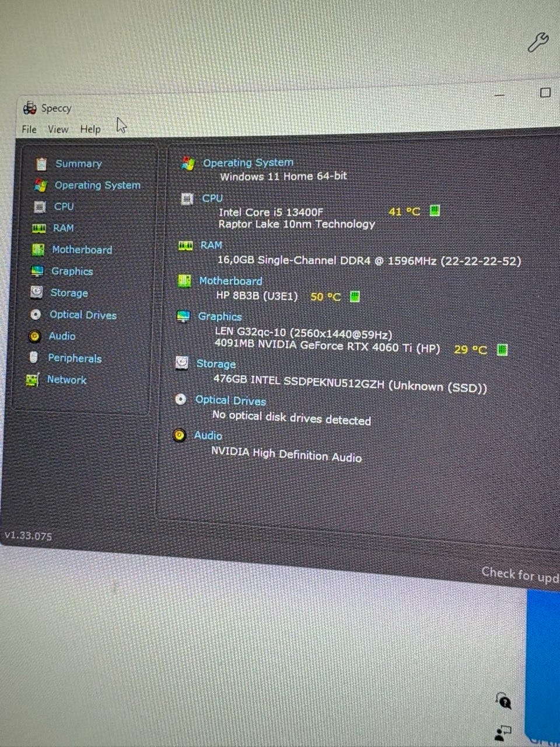Open Graphics section in sidebar
The image size is (560, 747).
pos(72,271)
